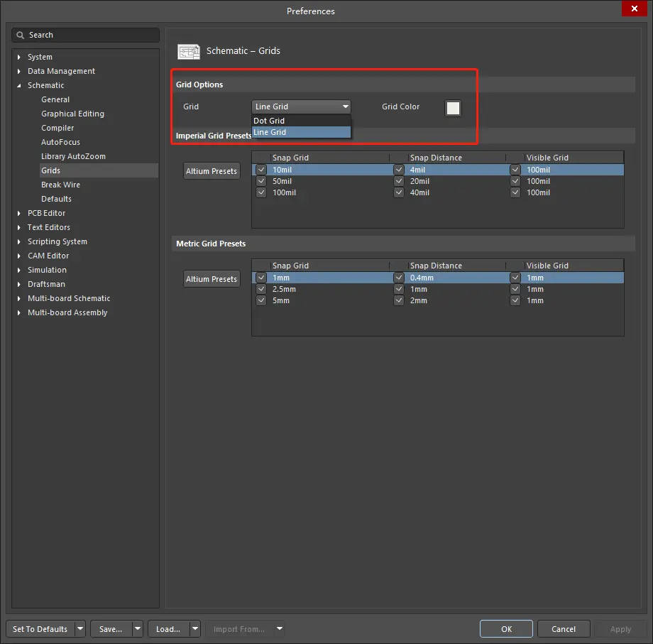Expand the Text Editors node
The image size is (653, 644).
point(18,227)
